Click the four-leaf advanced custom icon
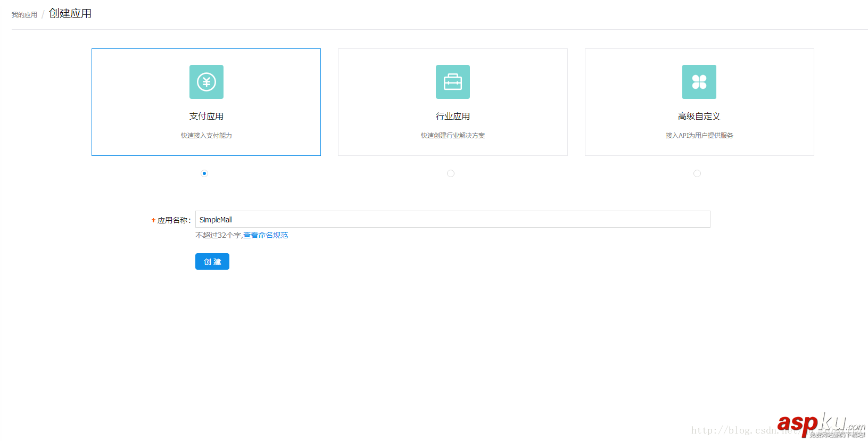The image size is (868, 441). pos(699,82)
